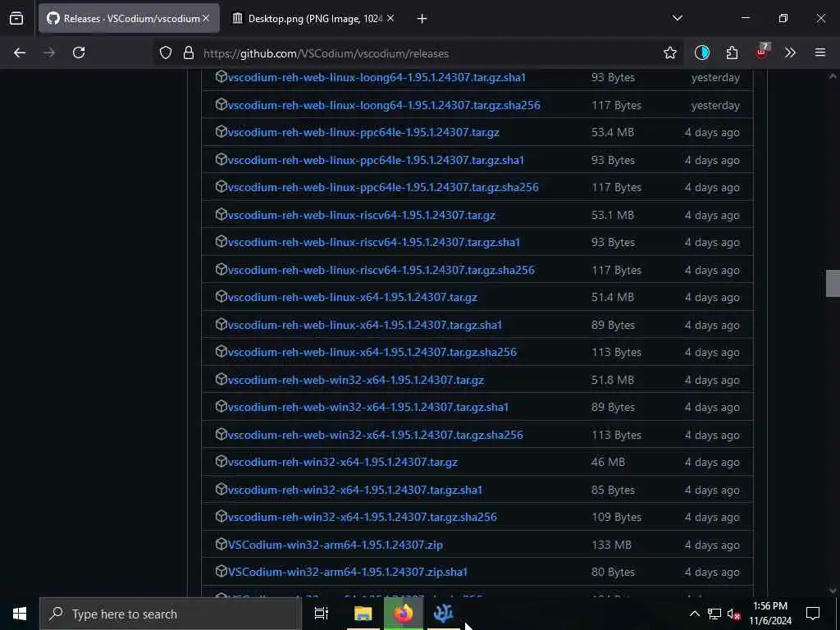List all tabs dropdown arrow
The width and height of the screenshot is (840, 630).
pos(677,18)
